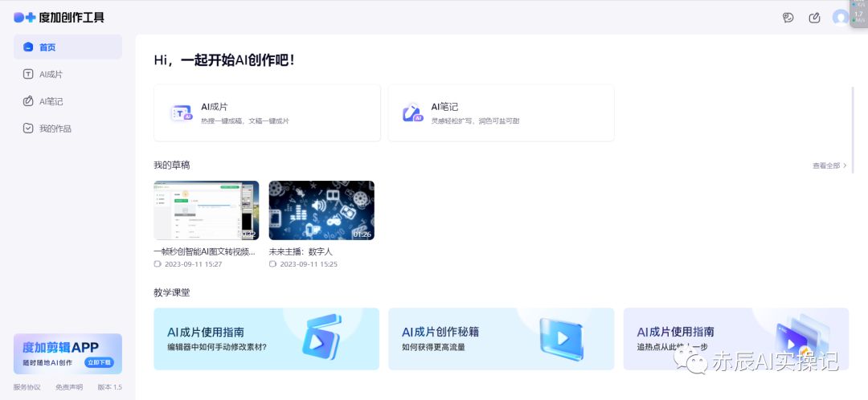Click the AI成片 card's purple icon
Viewport: 868px width, 400px height.
182,113
